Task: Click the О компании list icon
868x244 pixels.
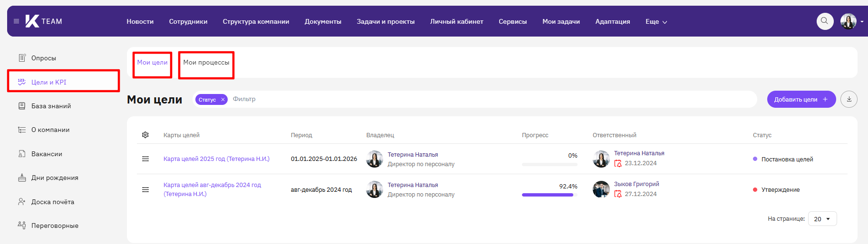Action: coord(22,130)
